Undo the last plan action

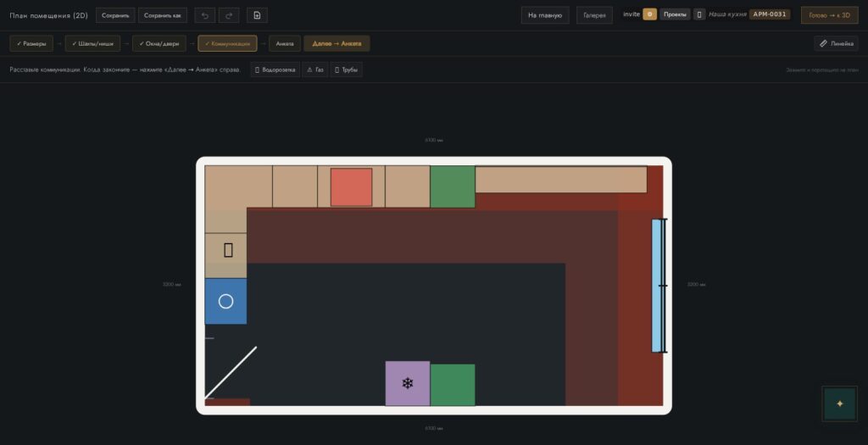click(x=205, y=15)
